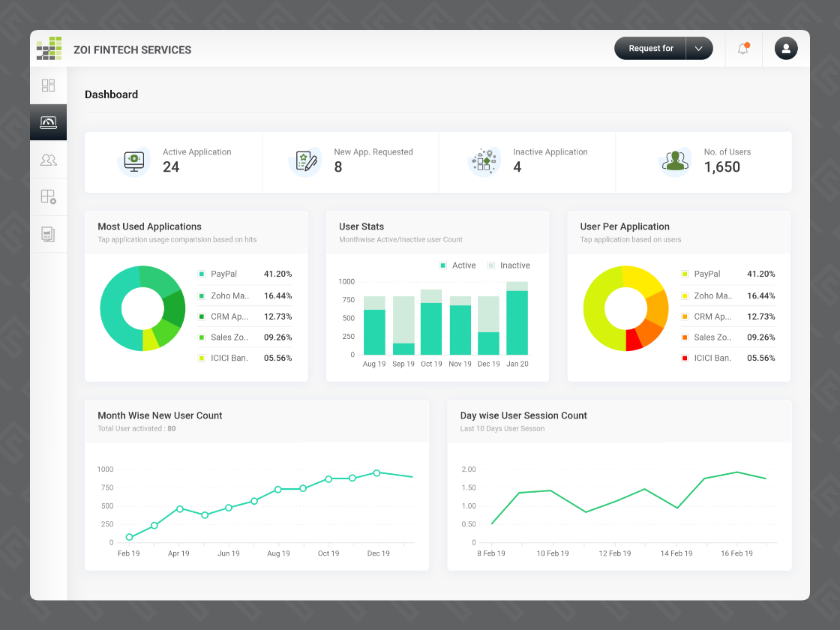
Task: Select PayPal swatch in User Per Application
Action: coord(685,274)
